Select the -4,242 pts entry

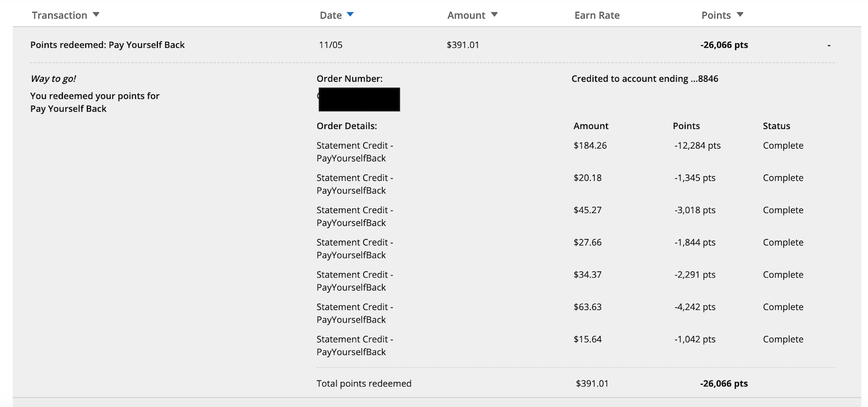(x=695, y=307)
